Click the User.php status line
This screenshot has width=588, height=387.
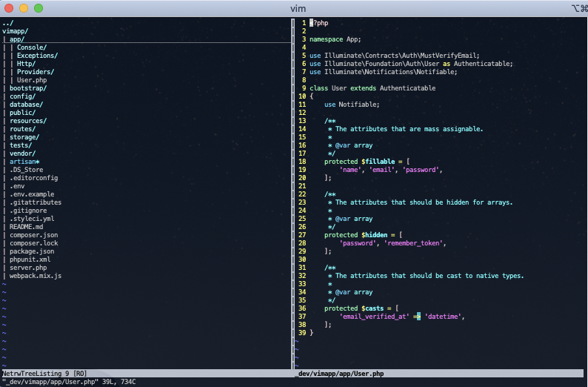point(339,374)
